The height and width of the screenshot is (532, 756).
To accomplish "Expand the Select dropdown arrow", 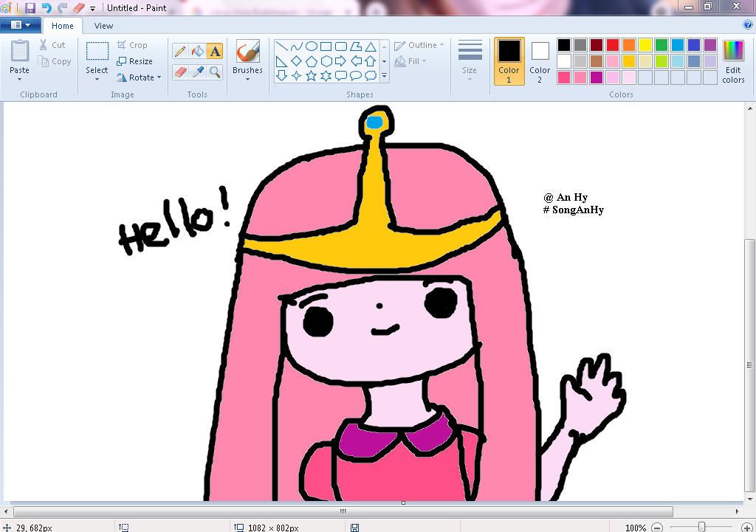I will coord(97,79).
